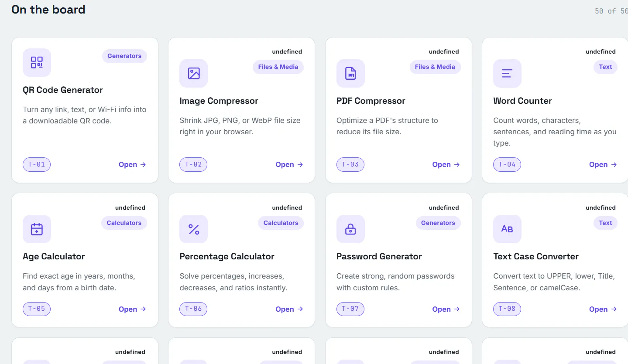The width and height of the screenshot is (628, 364).
Task: Click 'undefined' label on Password Generator card
Action: coord(444,208)
